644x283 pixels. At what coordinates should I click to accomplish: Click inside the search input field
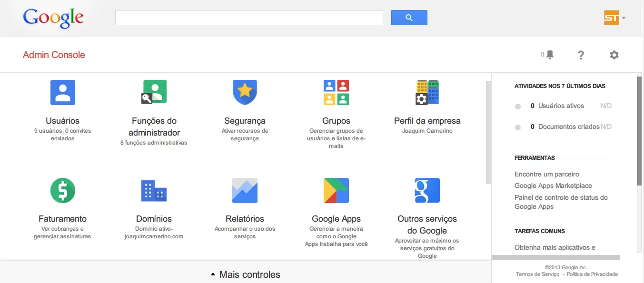pyautogui.click(x=248, y=17)
